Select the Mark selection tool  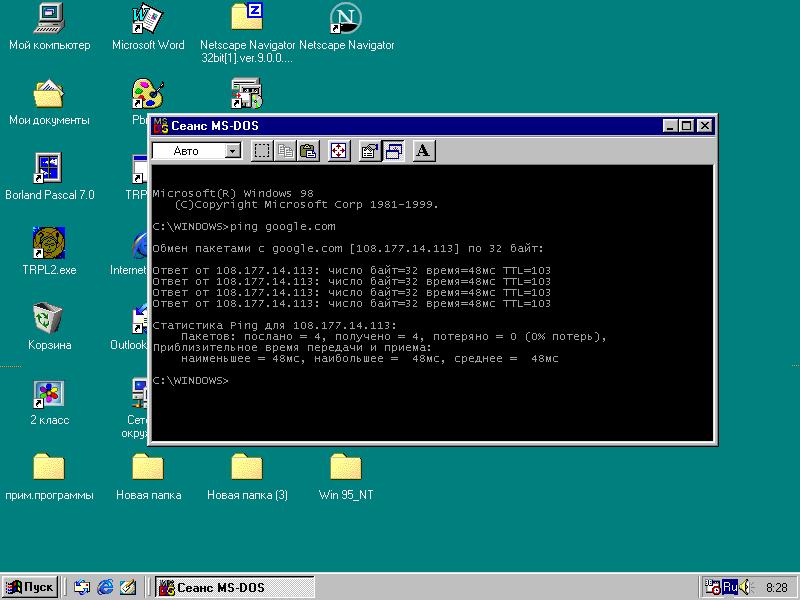click(x=262, y=150)
